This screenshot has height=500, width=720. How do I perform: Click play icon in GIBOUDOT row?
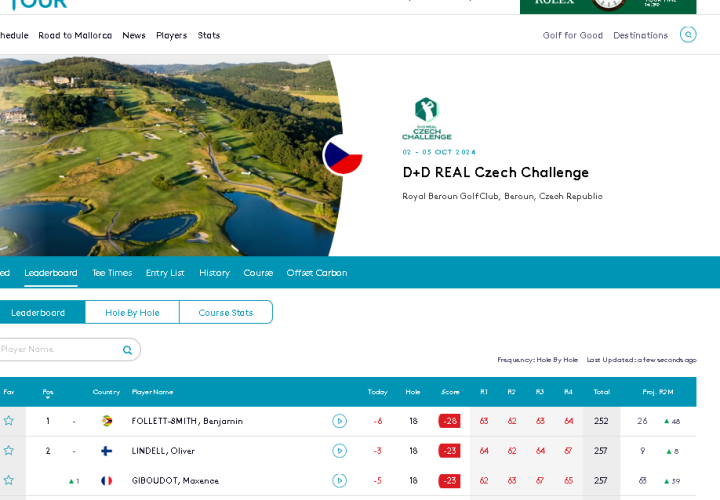click(339, 481)
